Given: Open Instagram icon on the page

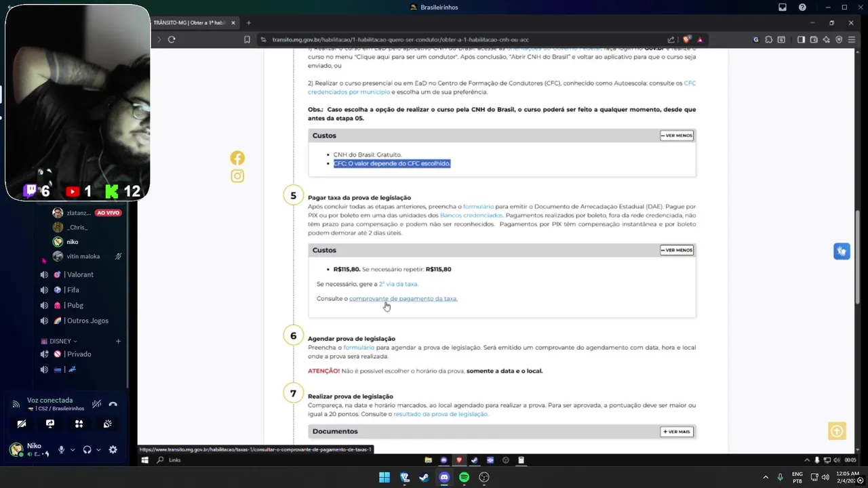Looking at the screenshot, I should pos(237,176).
